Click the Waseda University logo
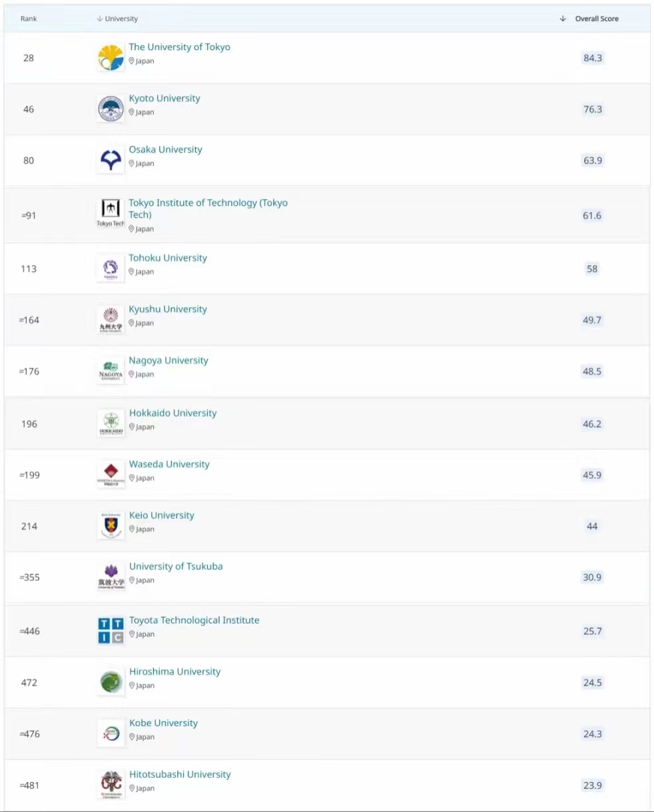This screenshot has height=812, width=654. click(x=111, y=474)
